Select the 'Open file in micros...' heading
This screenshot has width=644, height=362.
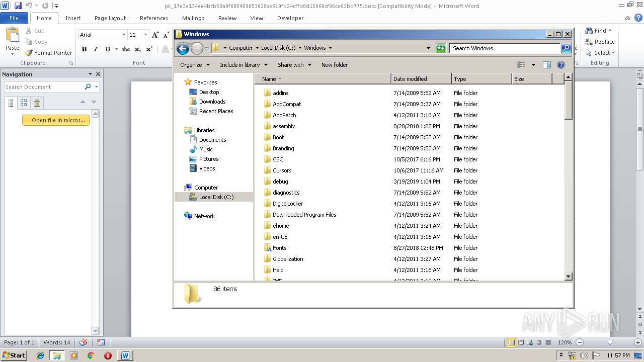point(56,120)
